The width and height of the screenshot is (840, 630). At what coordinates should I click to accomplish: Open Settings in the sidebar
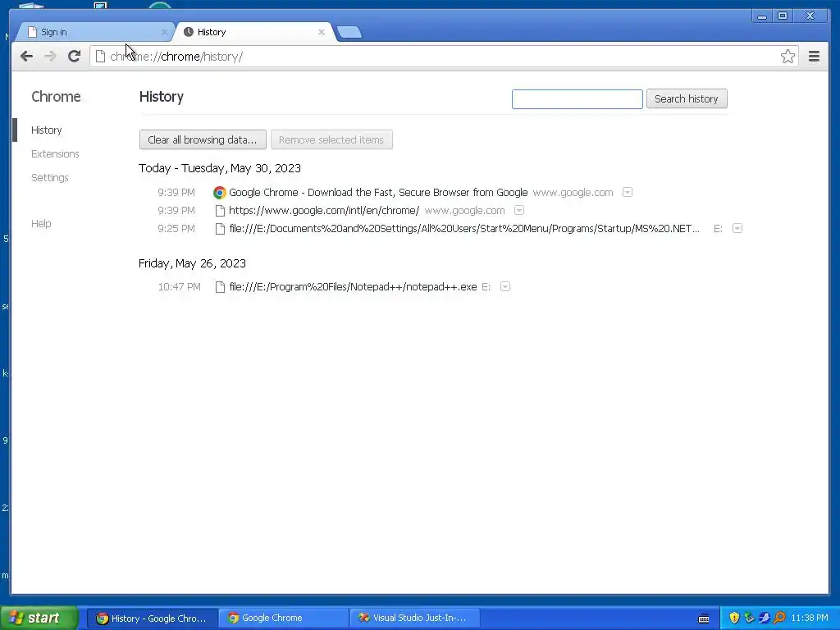pos(50,177)
